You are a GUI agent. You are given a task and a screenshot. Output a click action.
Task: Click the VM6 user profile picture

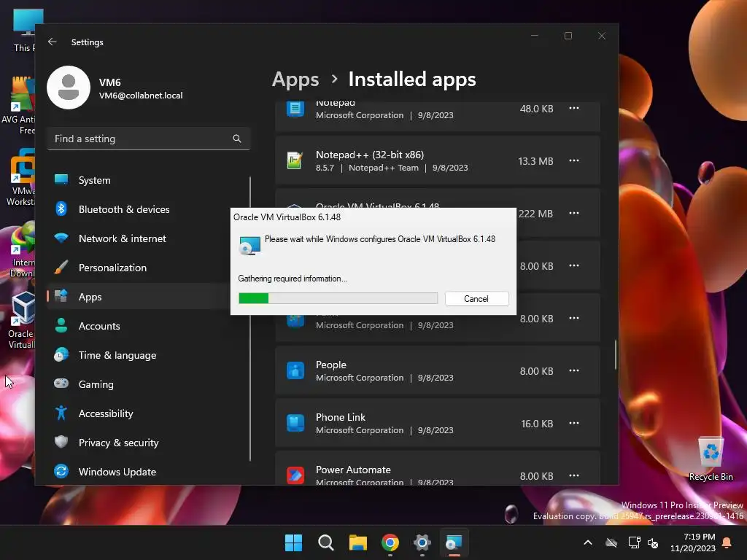[x=69, y=87]
